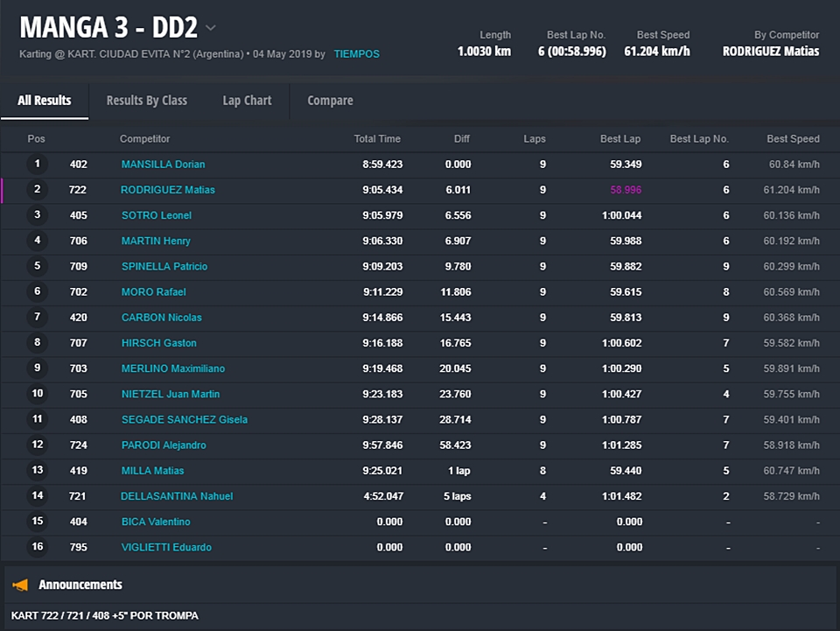Viewport: 840px width, 631px height.
Task: Expand the MANGA 3 - DD2 title dropdown
Action: pyautogui.click(x=211, y=28)
